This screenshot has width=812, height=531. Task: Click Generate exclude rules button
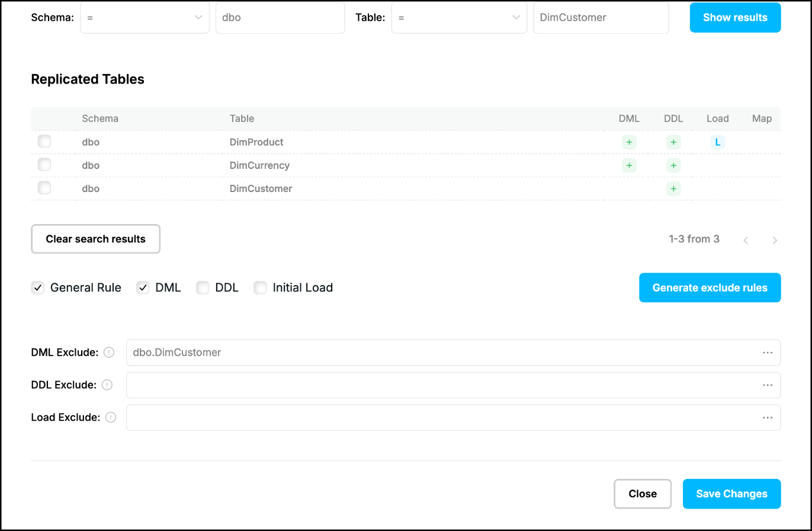tap(710, 288)
